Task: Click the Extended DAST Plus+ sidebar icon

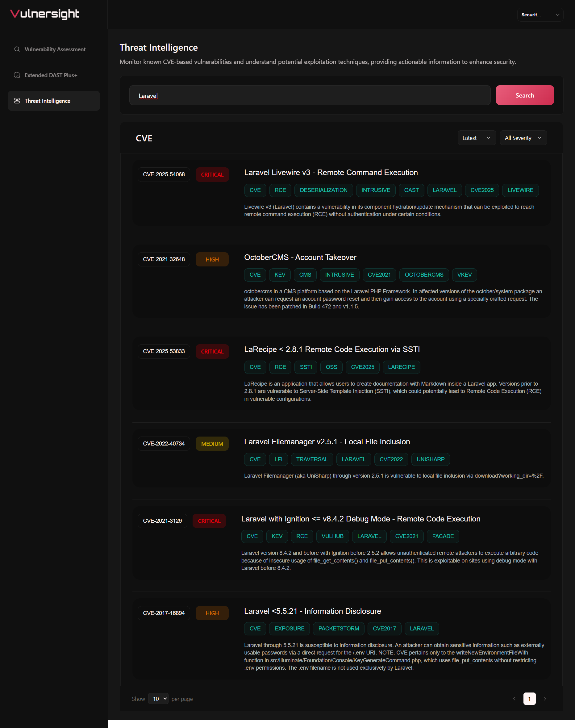Action: point(17,75)
